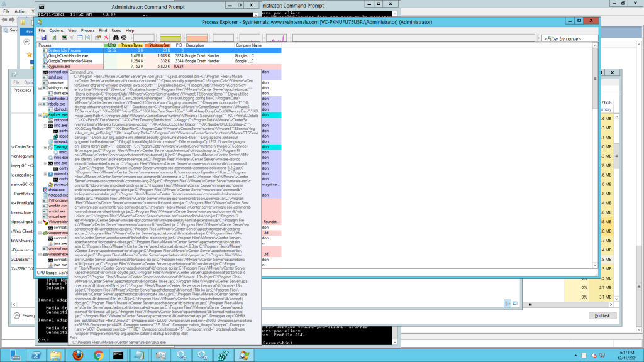
Task: Open the Options menu
Action: (x=56, y=30)
